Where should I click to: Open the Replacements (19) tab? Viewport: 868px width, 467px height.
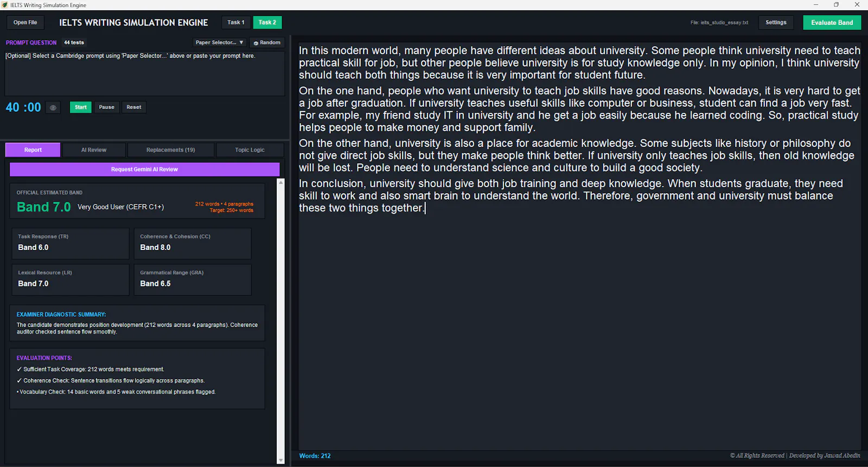(x=171, y=150)
